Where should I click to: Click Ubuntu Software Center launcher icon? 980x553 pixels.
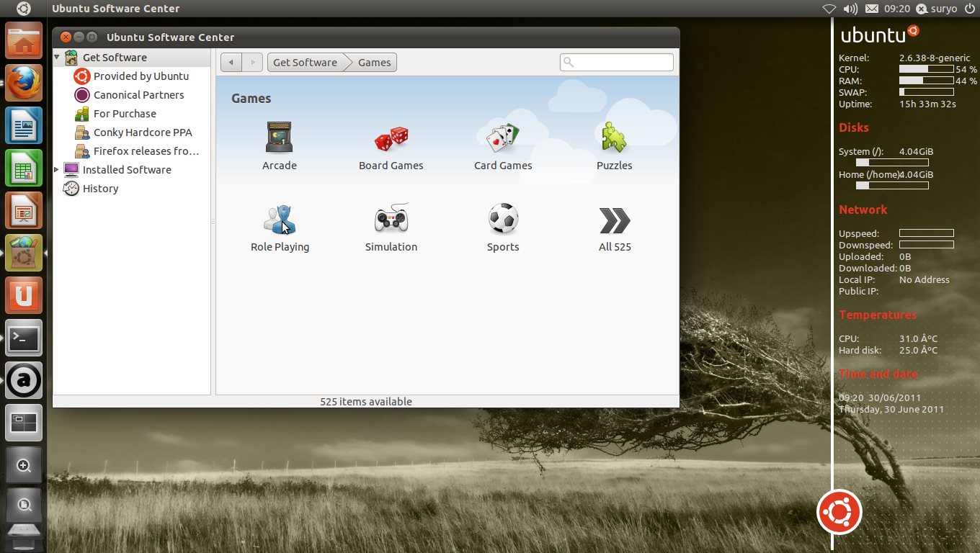(x=24, y=253)
